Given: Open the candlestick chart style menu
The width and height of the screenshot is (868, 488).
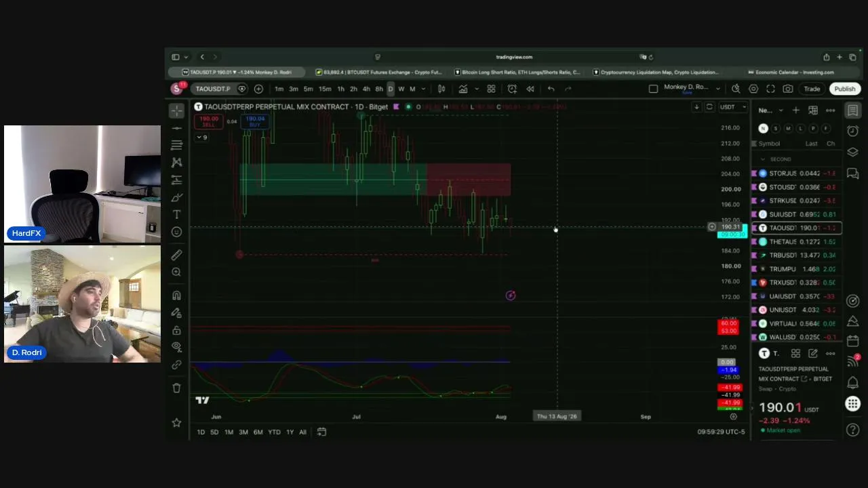Looking at the screenshot, I should click(x=441, y=89).
